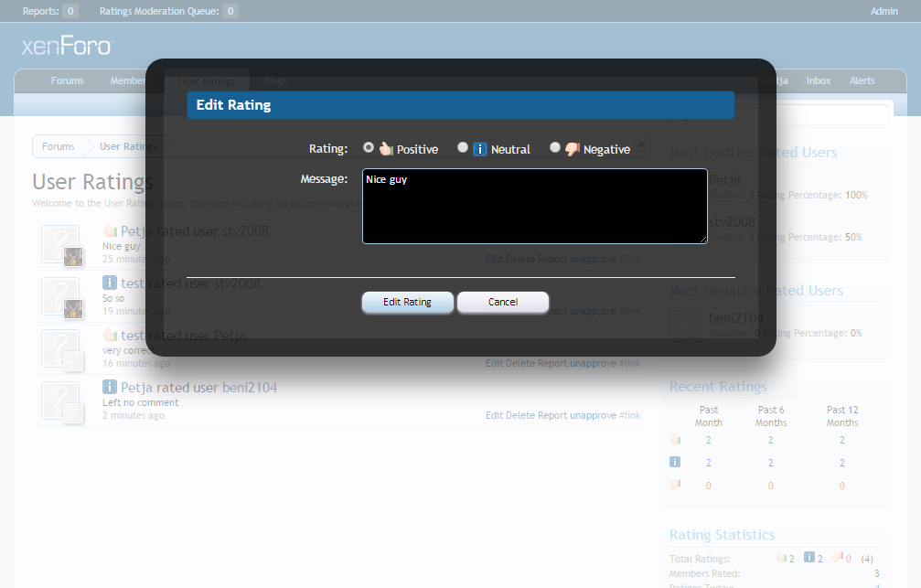The width and height of the screenshot is (921, 588).
Task: Open avatar on the 'So so' rating row
Action: pyautogui.click(x=60, y=296)
